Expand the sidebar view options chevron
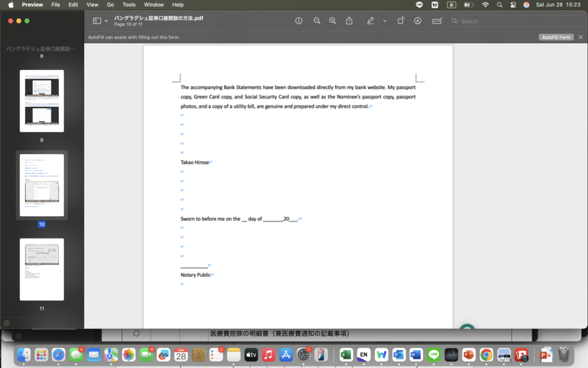Image resolution: width=588 pixels, height=368 pixels. tap(106, 21)
